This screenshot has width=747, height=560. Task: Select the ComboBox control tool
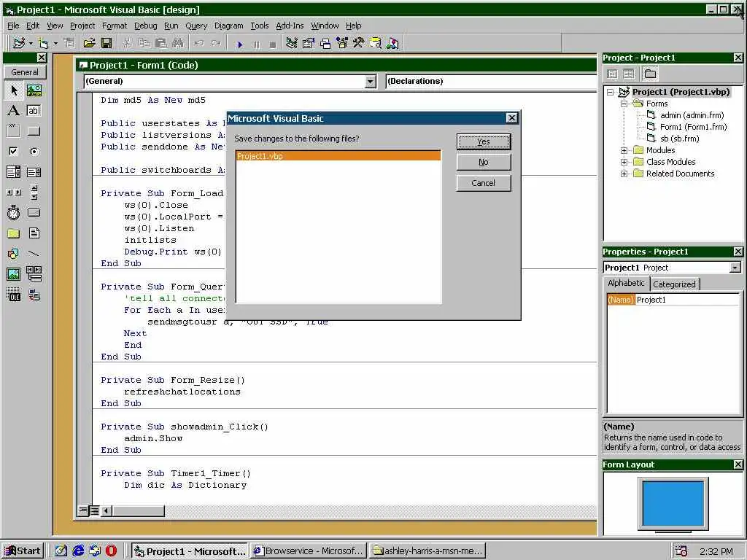14,172
